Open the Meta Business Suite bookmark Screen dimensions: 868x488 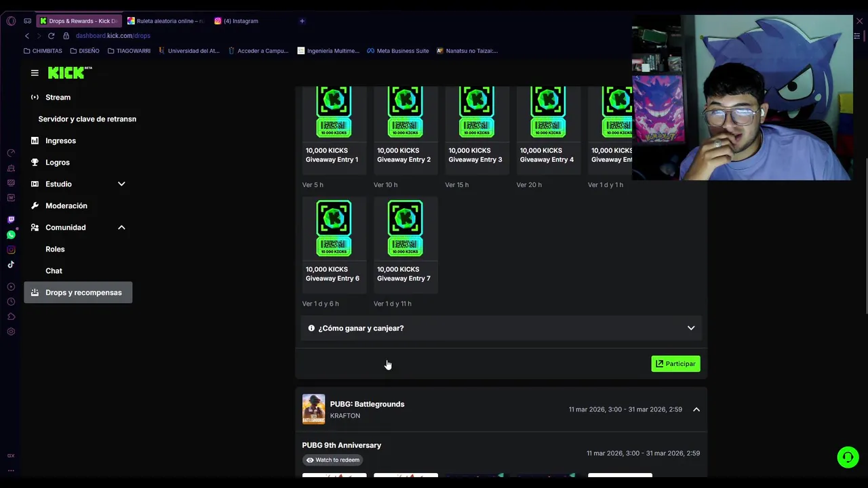[x=398, y=51]
